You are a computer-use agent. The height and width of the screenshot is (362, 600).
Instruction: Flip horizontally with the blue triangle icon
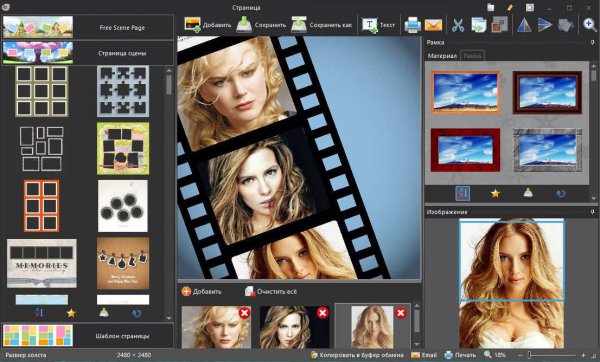[524, 25]
